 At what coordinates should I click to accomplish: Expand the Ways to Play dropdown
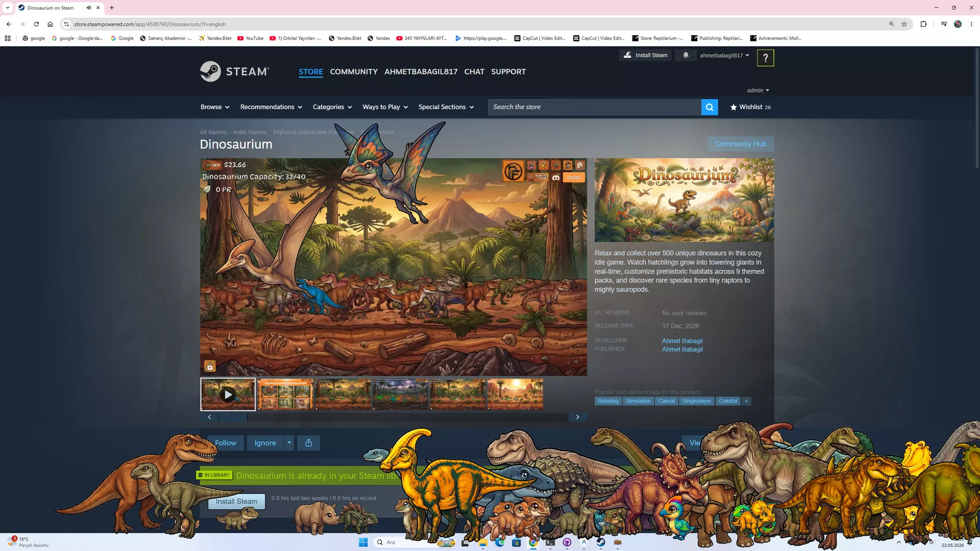385,107
